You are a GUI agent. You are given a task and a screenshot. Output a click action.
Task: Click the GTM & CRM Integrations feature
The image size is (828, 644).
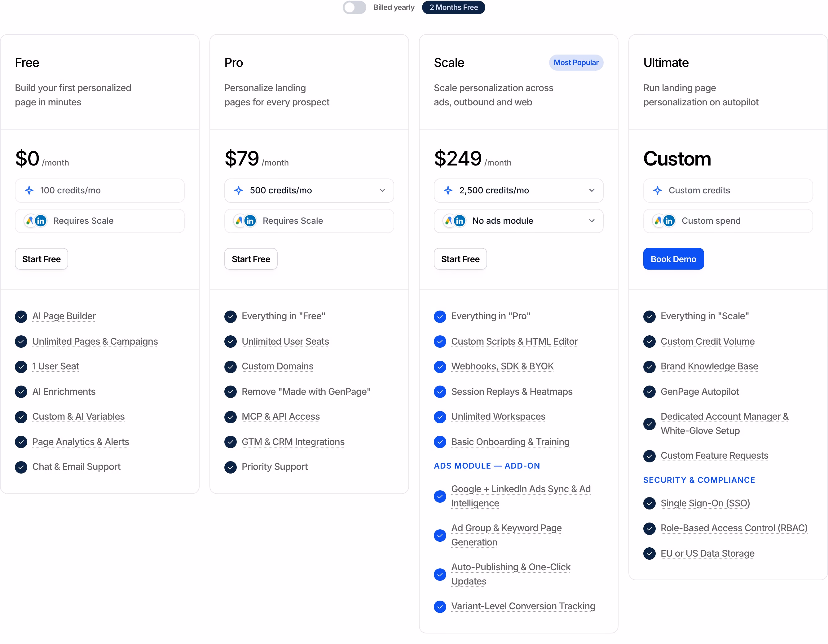tap(293, 442)
